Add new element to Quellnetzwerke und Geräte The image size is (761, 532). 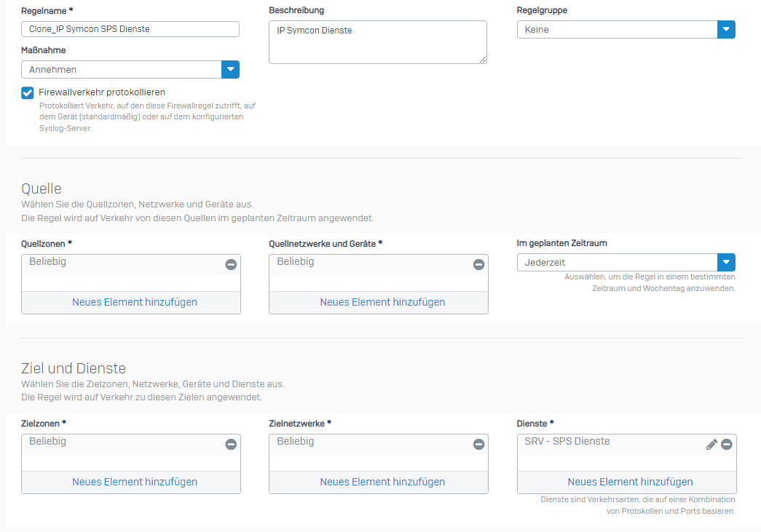pos(382,302)
